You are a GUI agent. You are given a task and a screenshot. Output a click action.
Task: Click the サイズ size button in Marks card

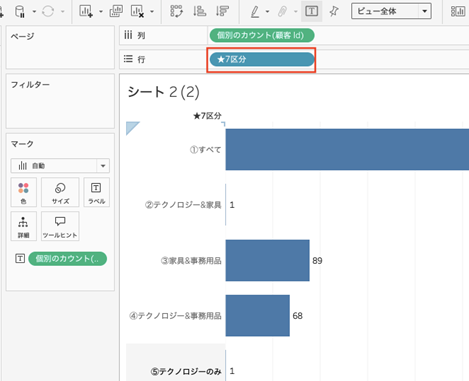click(60, 192)
